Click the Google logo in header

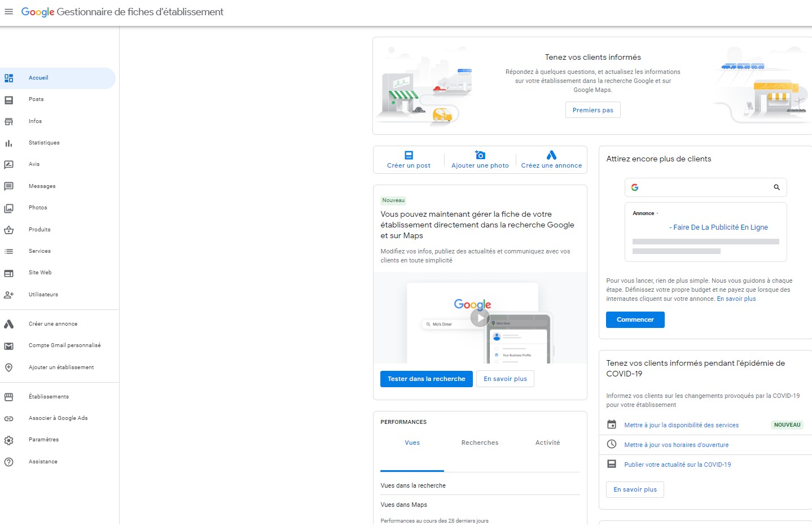tap(38, 12)
